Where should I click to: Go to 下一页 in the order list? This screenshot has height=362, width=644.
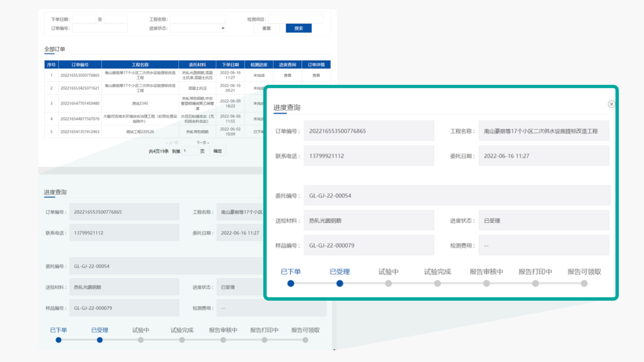point(202,143)
